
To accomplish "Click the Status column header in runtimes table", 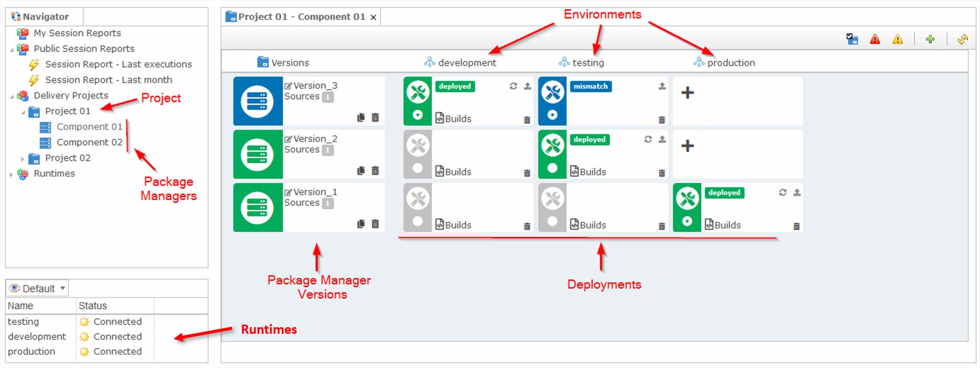I will pyautogui.click(x=115, y=306).
